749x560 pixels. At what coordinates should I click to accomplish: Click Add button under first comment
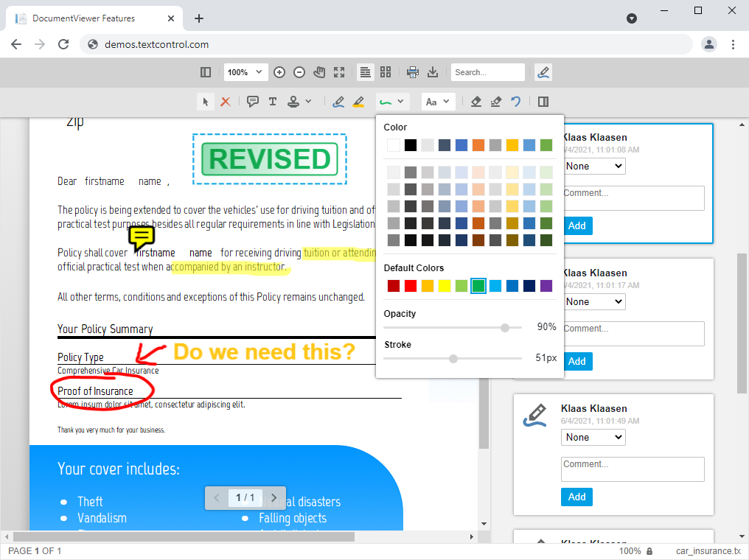tap(576, 225)
